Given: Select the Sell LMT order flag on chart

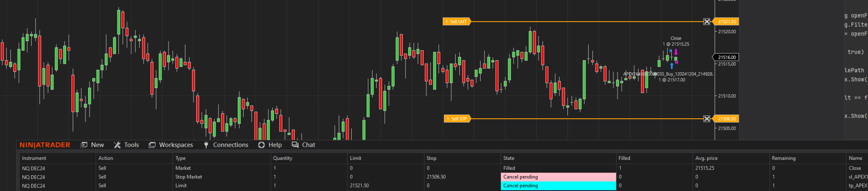Looking at the screenshot, I should tap(457, 22).
